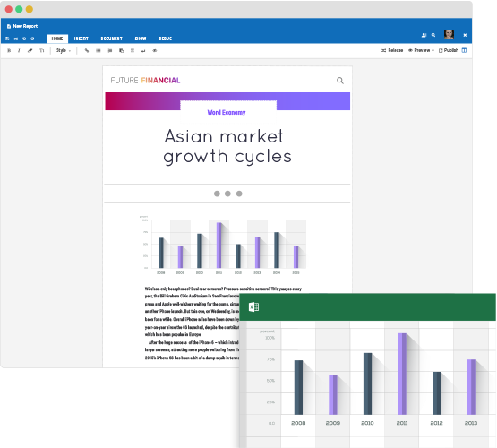Click the Italic formatting icon
This screenshot has height=448, width=497.
click(x=19, y=50)
